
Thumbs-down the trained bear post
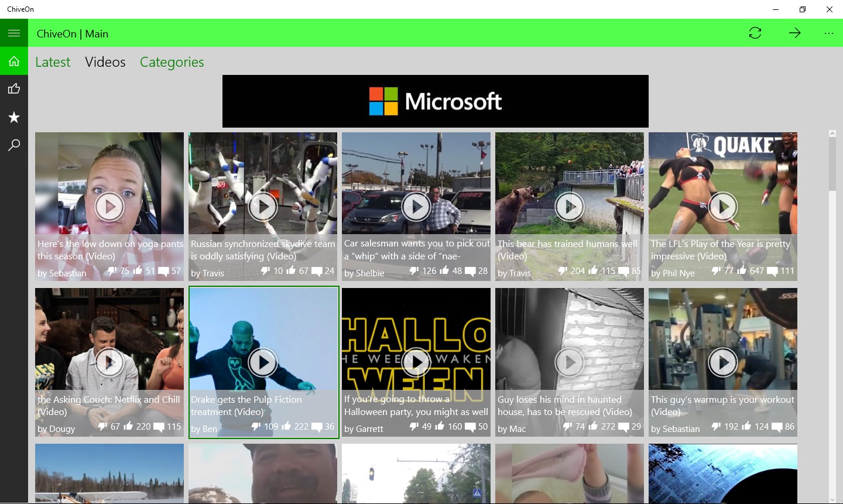(563, 270)
